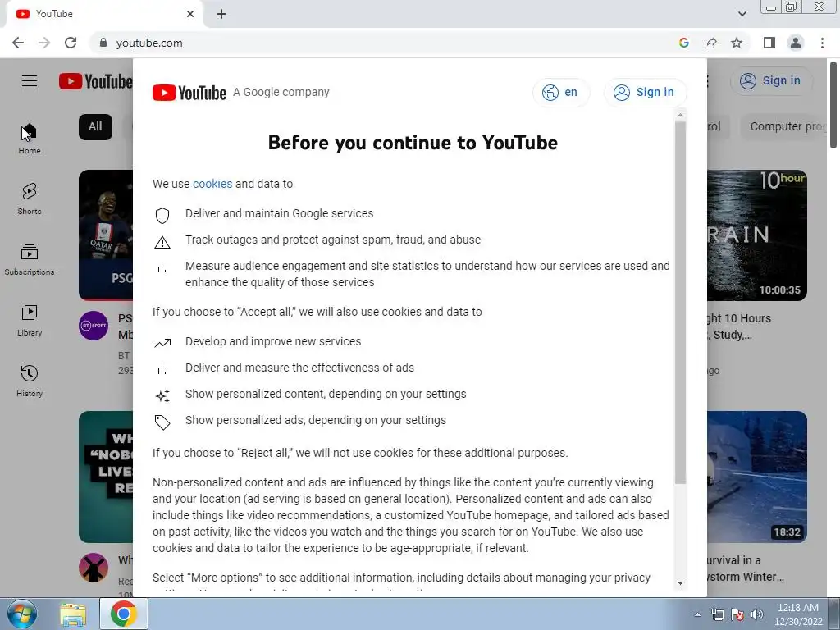Click the dialog scrollbar up arrow

tap(680, 116)
